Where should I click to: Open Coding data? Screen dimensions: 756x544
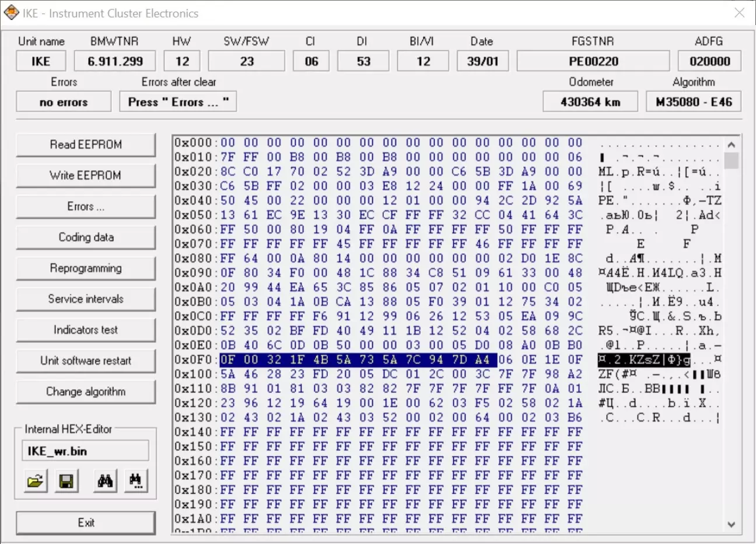[86, 237]
